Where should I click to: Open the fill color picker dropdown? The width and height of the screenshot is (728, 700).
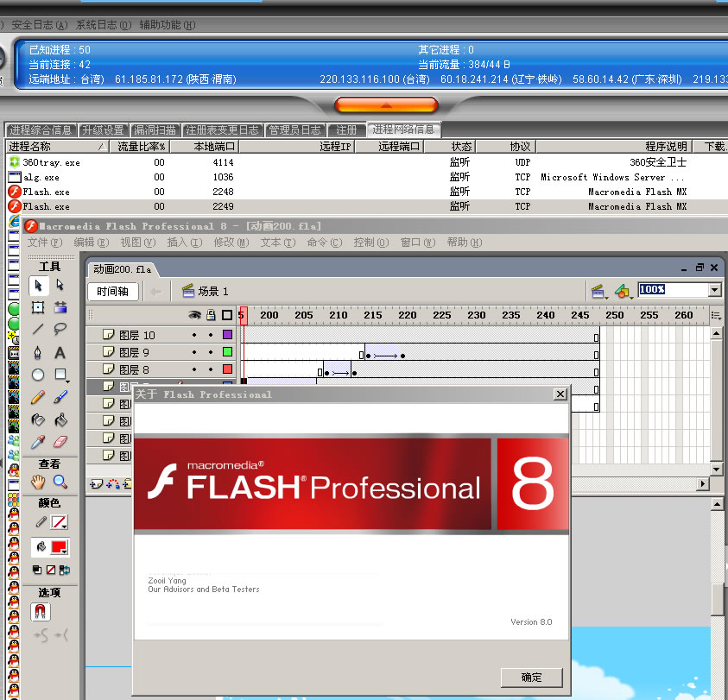60,548
